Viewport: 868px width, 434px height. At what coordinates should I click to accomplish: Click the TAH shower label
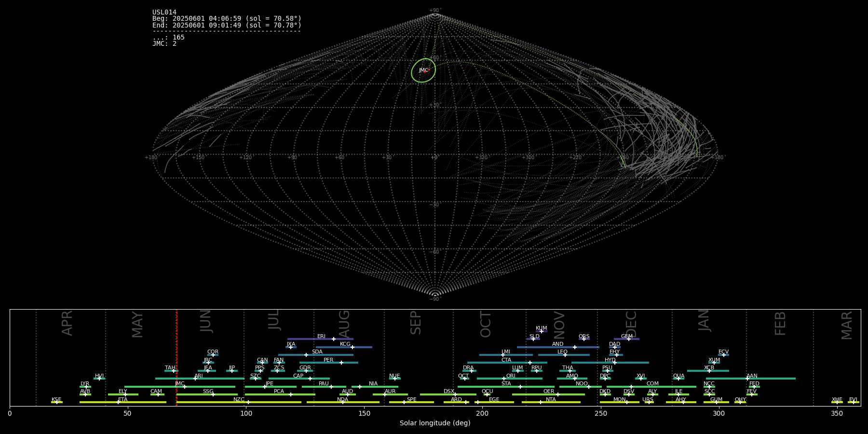click(x=170, y=368)
